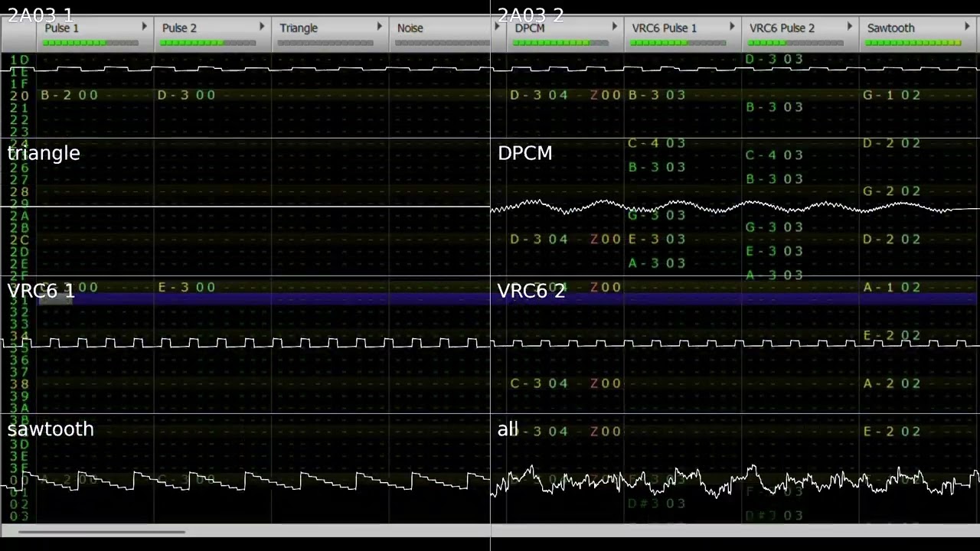Select the E-3 03 note in VRC6 Pulse 2
This screenshot has height=551, width=980.
[x=774, y=251]
